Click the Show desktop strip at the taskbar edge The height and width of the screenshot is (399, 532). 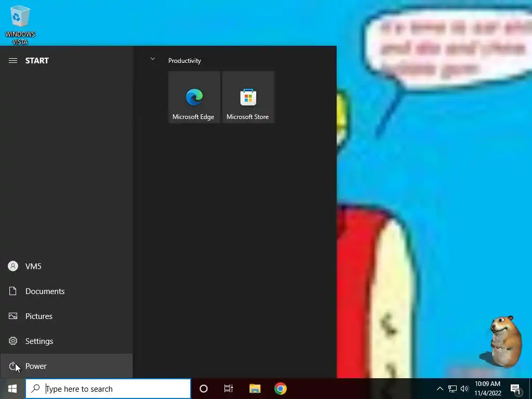(x=530, y=389)
